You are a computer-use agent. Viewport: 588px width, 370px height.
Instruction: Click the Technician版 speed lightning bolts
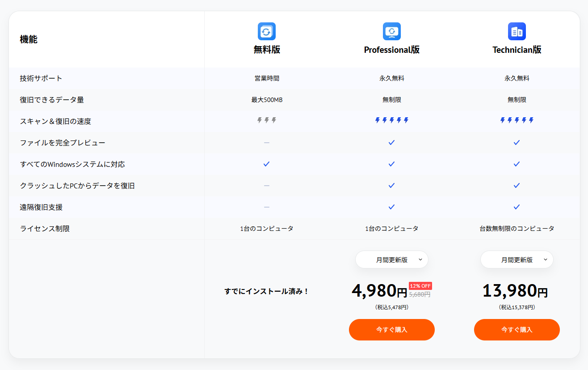pos(517,120)
